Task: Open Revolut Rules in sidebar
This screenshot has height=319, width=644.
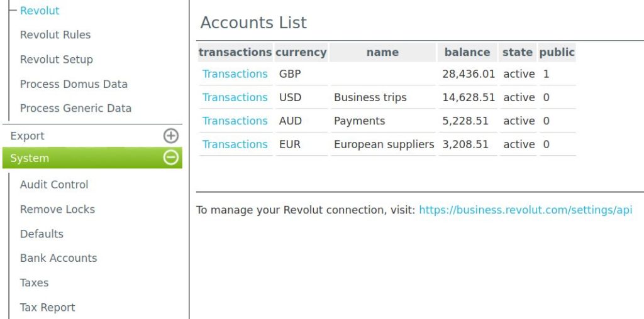Action: pos(55,35)
